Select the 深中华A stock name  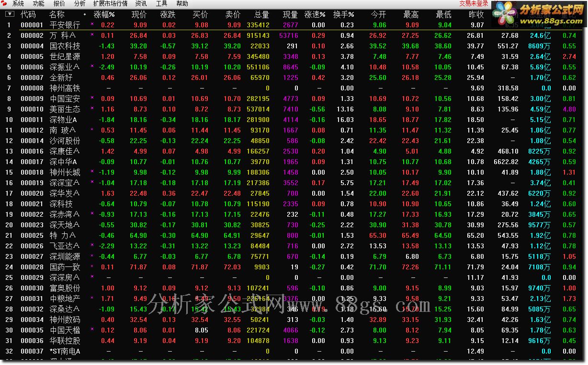pos(63,162)
